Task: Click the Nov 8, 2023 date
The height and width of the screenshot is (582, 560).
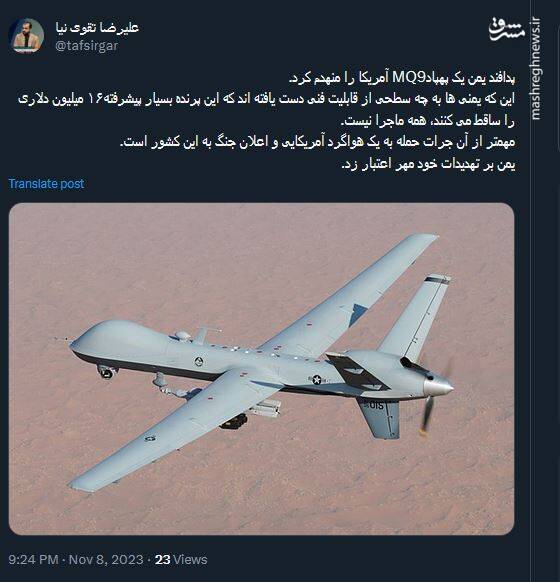Action: point(106,559)
